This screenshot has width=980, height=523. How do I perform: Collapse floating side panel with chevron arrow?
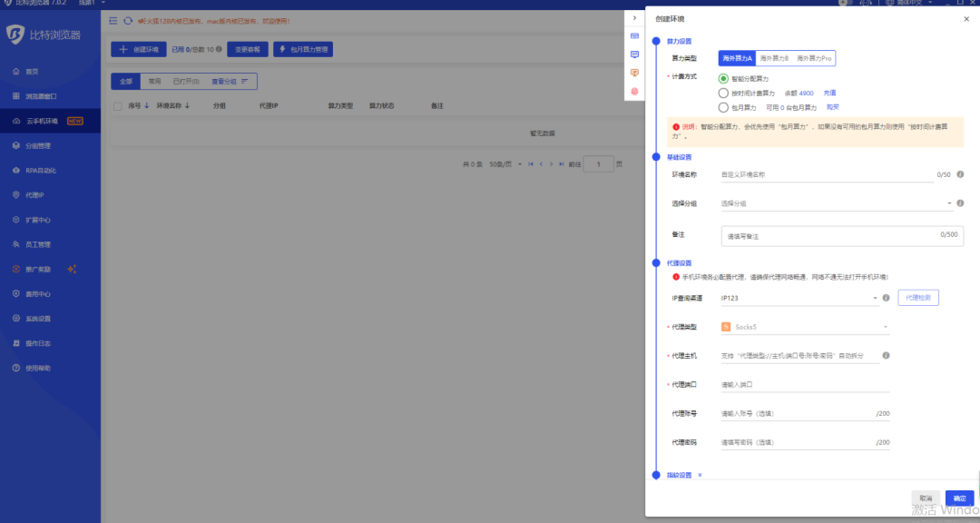(634, 18)
